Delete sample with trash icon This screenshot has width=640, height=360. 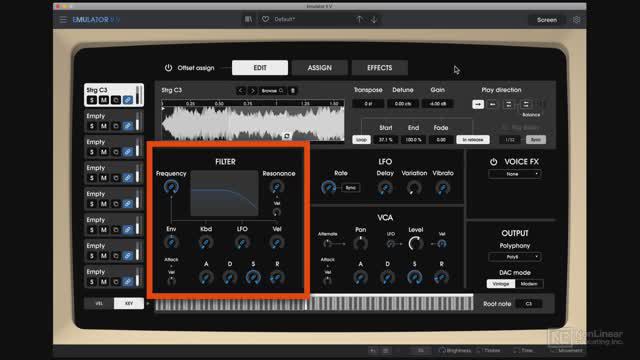coord(293,91)
